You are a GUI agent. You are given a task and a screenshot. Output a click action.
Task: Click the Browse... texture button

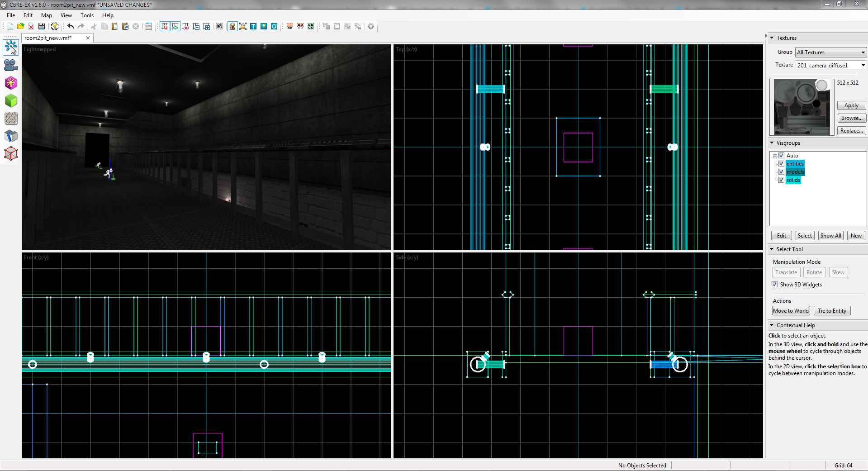pyautogui.click(x=852, y=118)
